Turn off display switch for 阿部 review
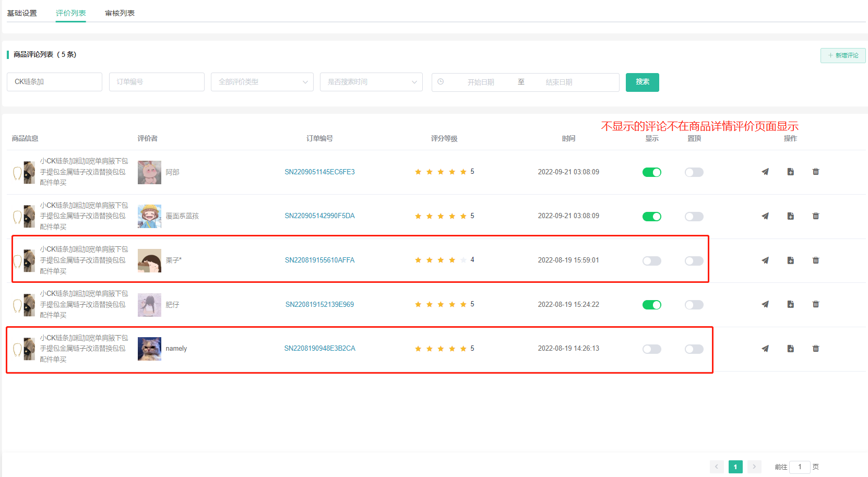 [x=651, y=172]
